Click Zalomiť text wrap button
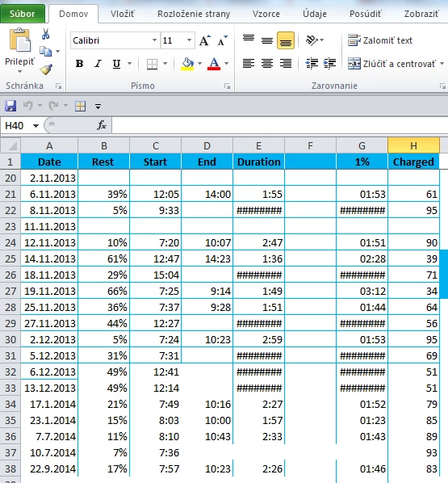This screenshot has height=483, width=448. tap(380, 40)
